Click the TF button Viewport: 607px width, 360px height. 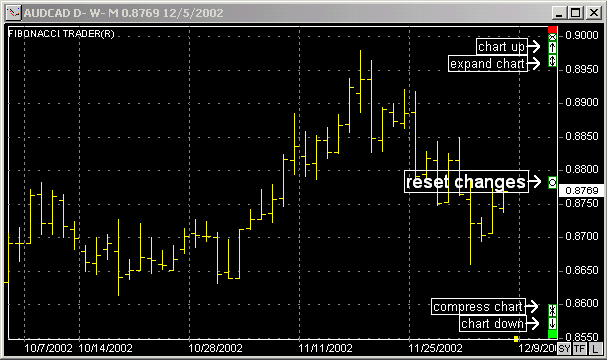580,348
